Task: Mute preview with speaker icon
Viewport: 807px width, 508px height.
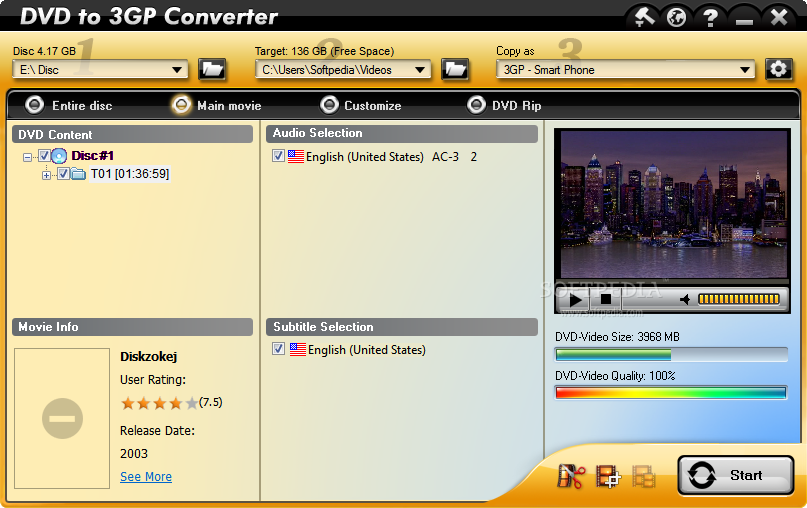Action: coord(685,300)
